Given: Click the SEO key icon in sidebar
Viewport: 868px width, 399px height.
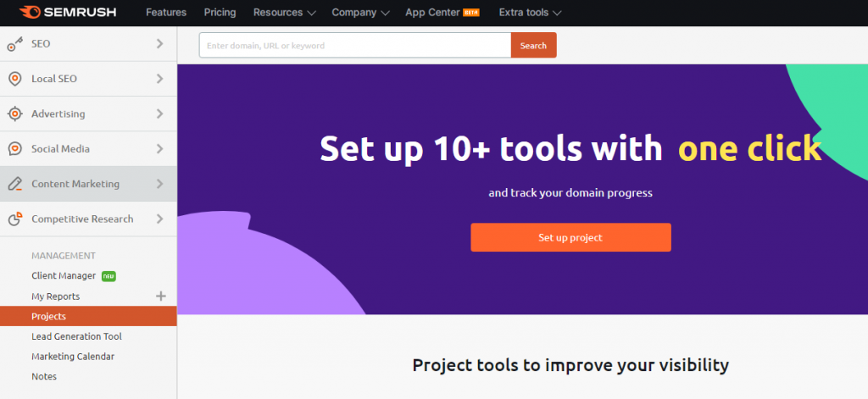Looking at the screenshot, I should tap(14, 44).
